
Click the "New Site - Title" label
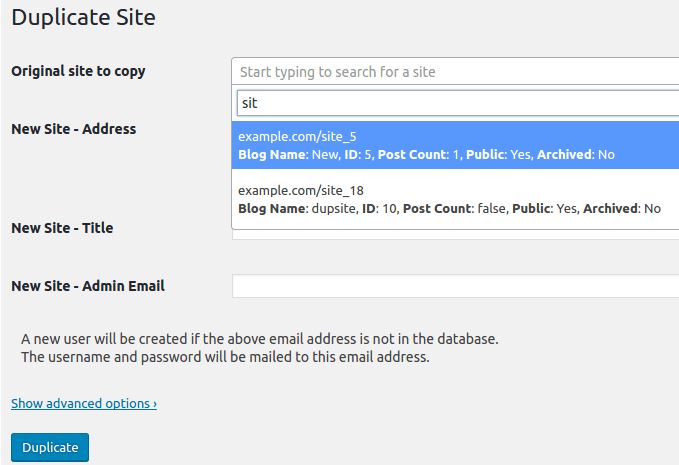tap(62, 228)
